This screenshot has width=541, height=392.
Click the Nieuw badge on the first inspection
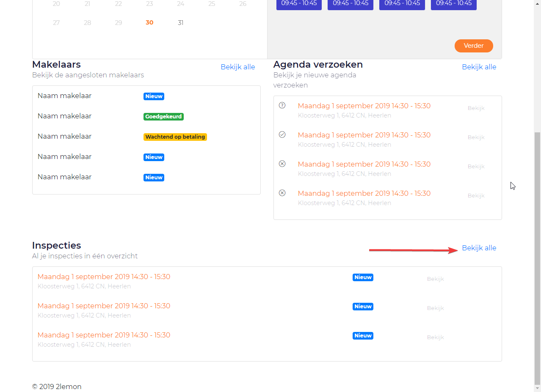coord(363,277)
